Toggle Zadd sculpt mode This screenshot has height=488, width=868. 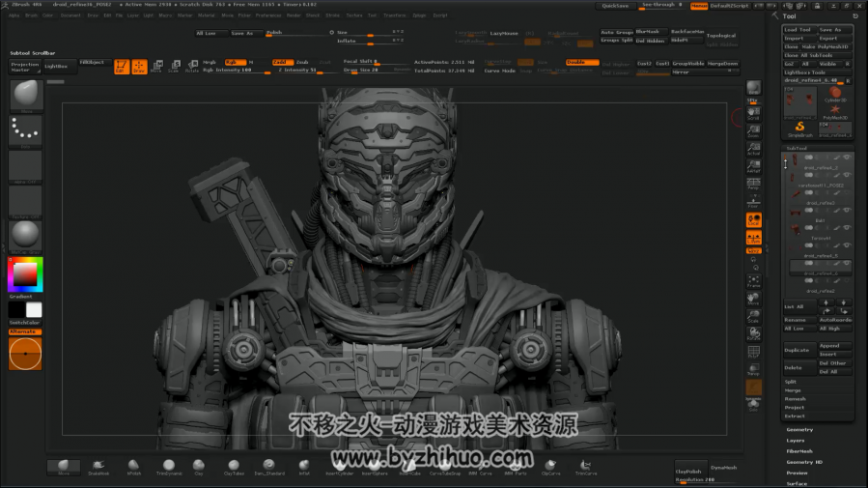point(282,62)
